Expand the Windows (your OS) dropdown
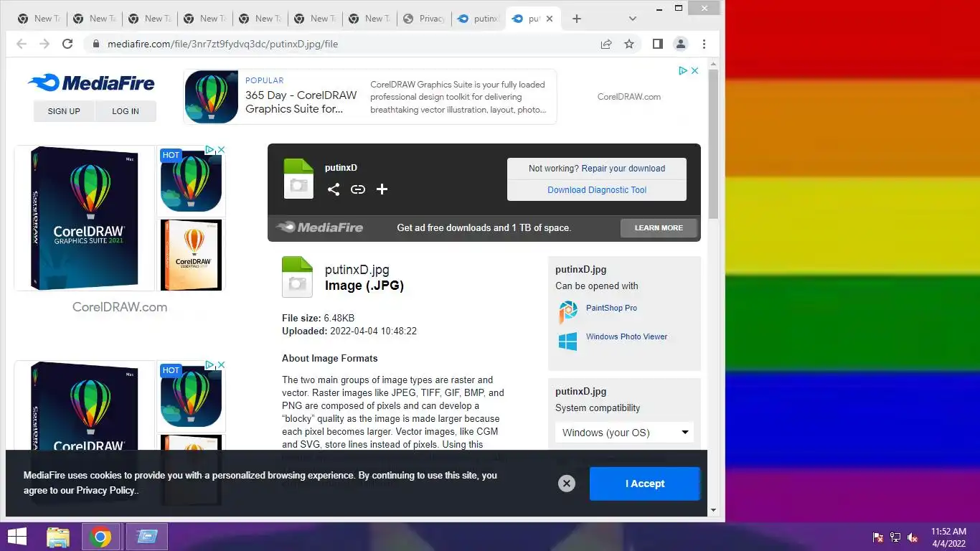This screenshot has height=551, width=980. pyautogui.click(x=624, y=433)
